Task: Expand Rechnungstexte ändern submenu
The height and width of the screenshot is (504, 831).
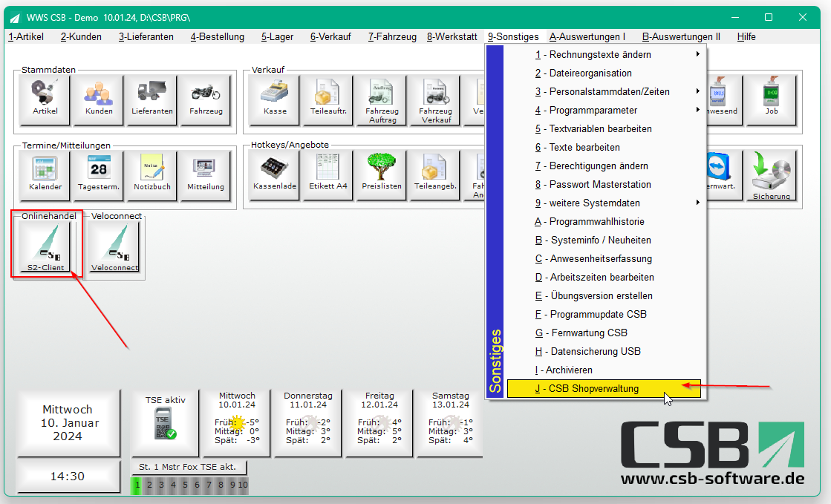Action: (604, 55)
